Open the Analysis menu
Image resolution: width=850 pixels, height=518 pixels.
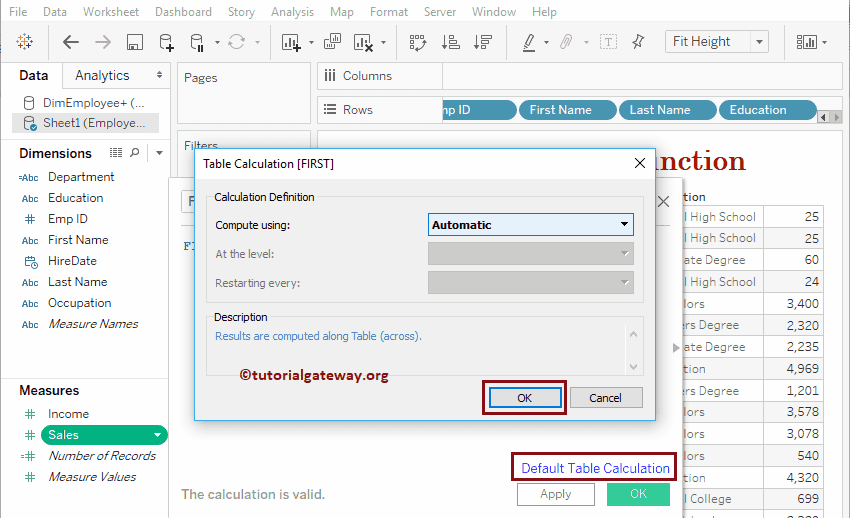tap(292, 11)
